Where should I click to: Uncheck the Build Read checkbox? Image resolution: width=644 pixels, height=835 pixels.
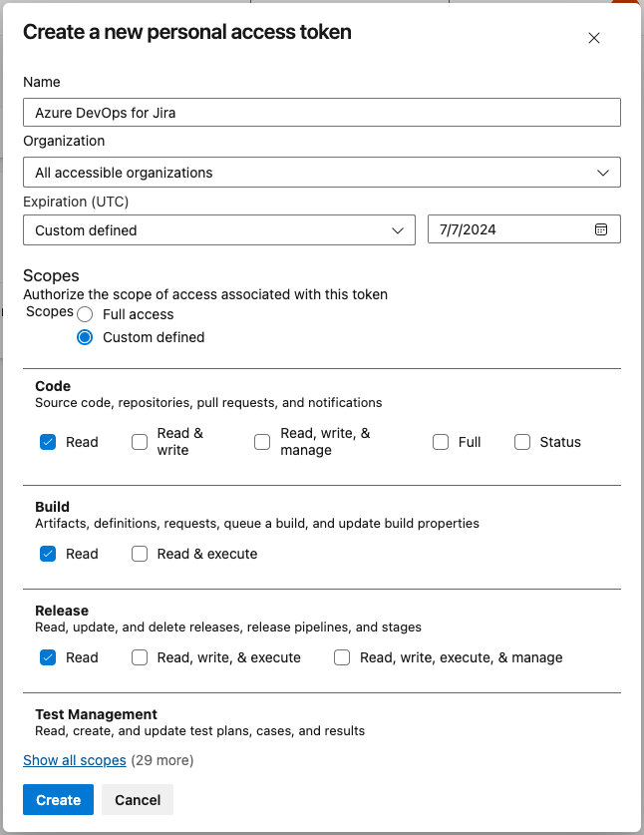click(x=48, y=554)
